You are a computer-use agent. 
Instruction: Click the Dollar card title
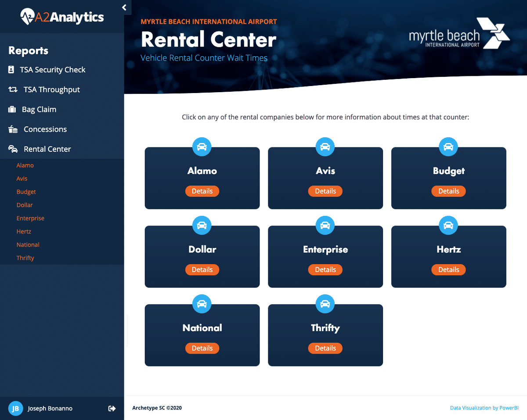click(202, 249)
